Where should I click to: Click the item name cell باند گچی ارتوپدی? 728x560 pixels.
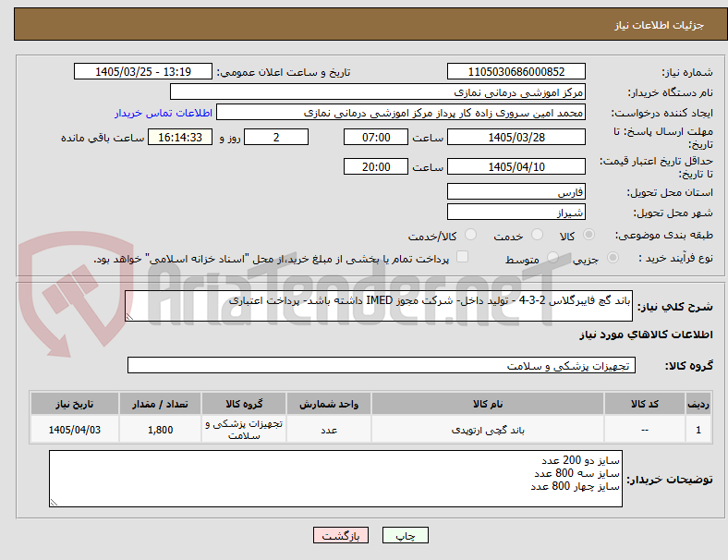coord(488,430)
